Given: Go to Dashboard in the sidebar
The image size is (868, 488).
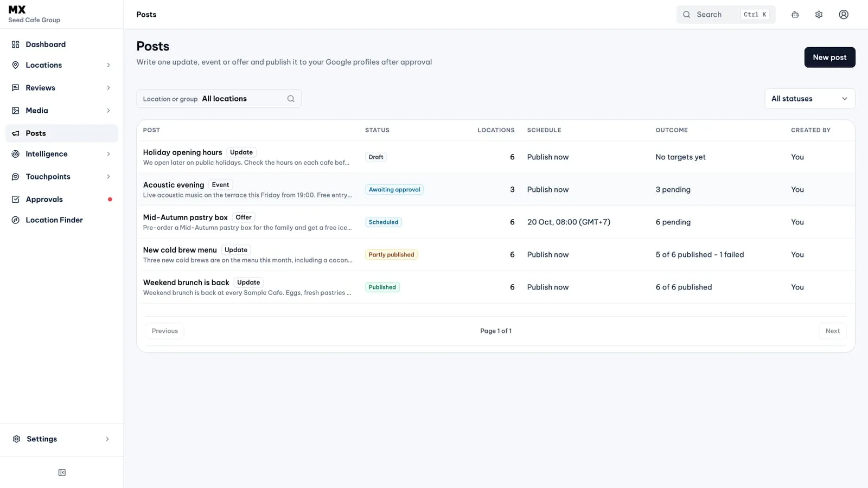Looking at the screenshot, I should point(62,44).
